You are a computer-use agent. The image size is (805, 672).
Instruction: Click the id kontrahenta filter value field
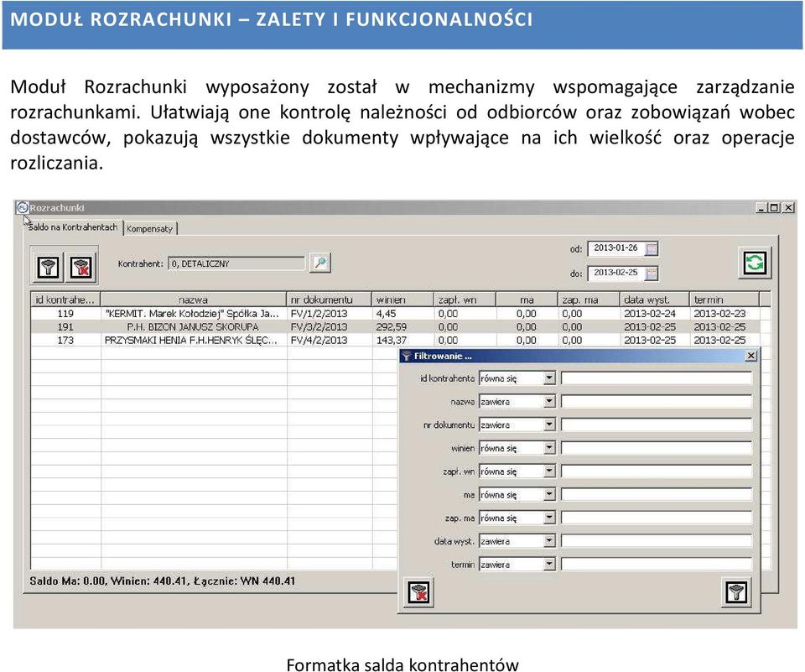coord(657,378)
